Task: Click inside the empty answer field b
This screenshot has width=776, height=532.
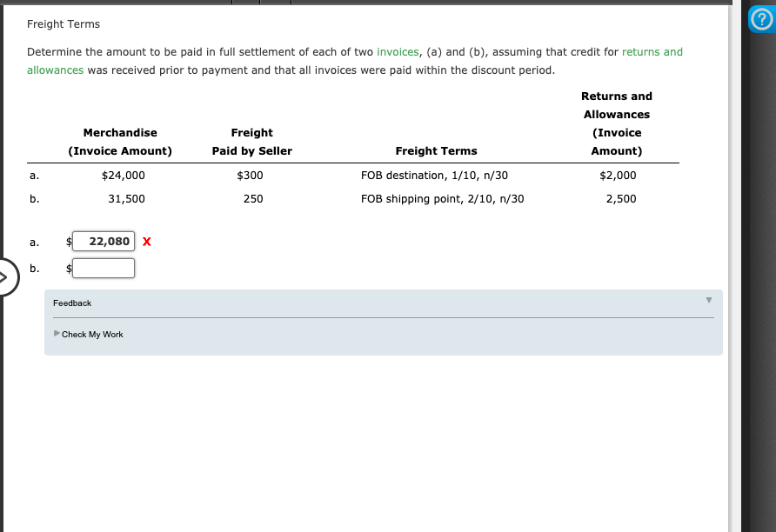Action: pos(104,268)
